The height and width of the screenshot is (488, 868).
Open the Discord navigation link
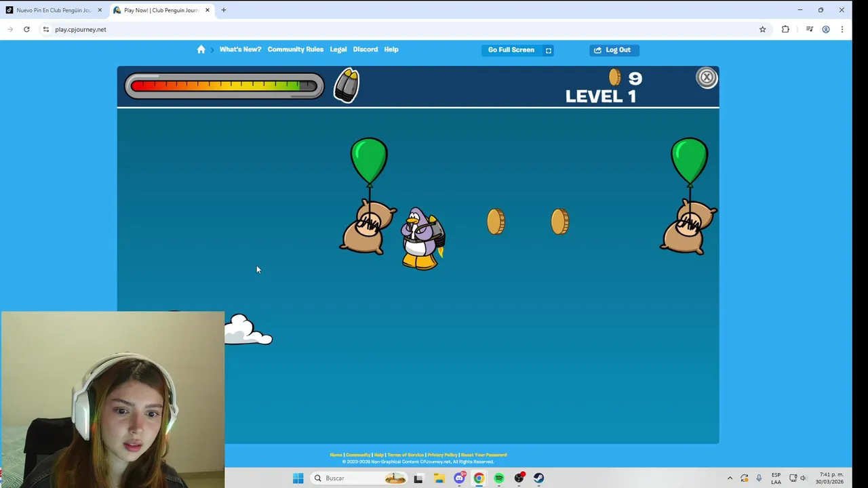[366, 49]
